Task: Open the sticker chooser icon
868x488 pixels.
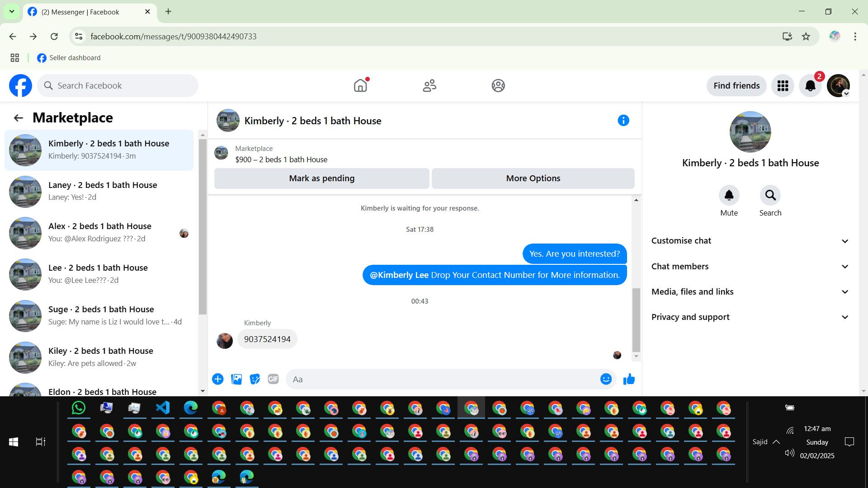Action: 255,380
